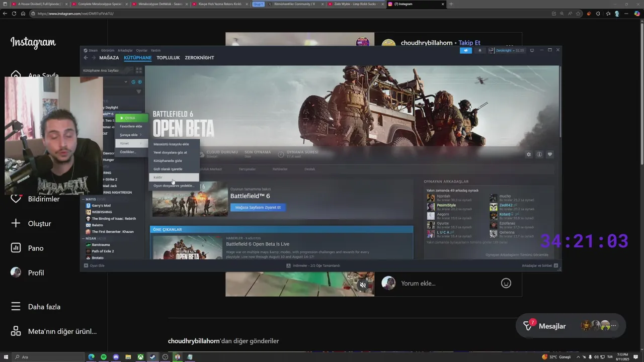Select Barotrauma in the library
This screenshot has width=644, height=362.
pyautogui.click(x=101, y=245)
